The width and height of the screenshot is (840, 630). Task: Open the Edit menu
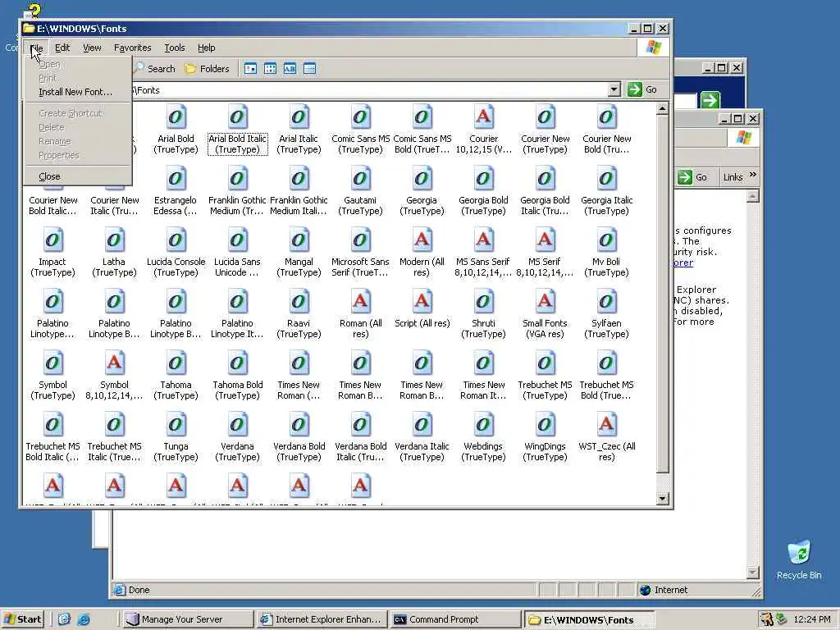pyautogui.click(x=62, y=48)
